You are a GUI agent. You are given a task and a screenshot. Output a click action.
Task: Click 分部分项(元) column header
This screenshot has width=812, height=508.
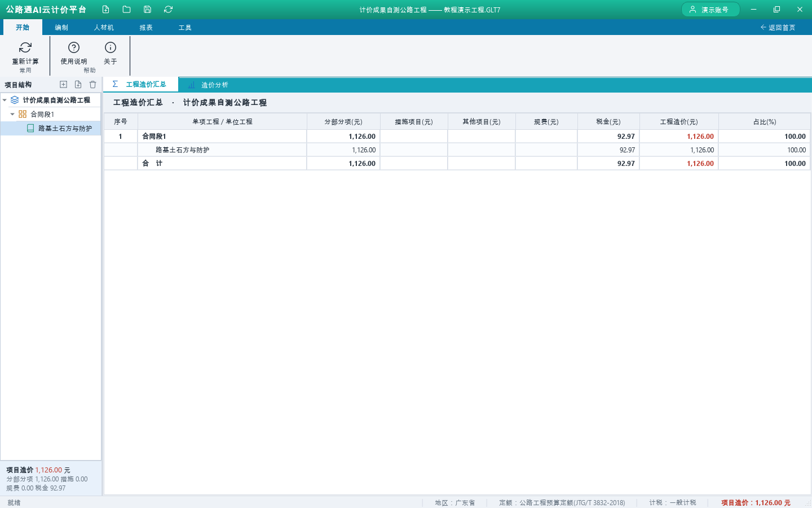coord(343,121)
